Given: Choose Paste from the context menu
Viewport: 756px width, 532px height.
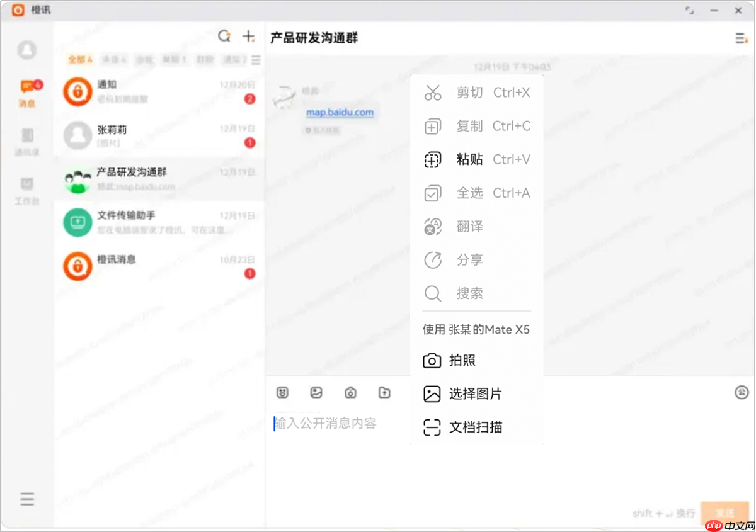Looking at the screenshot, I should 469,159.
